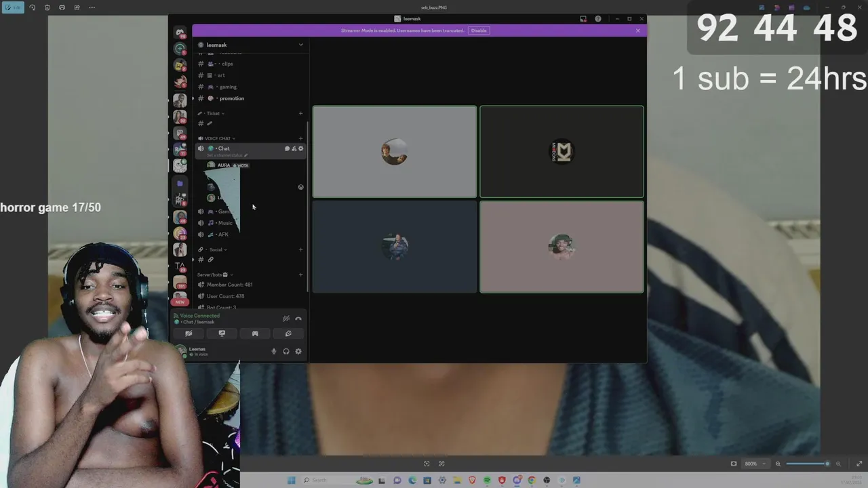Toggle microphone mute
868x488 pixels.
coord(274,351)
